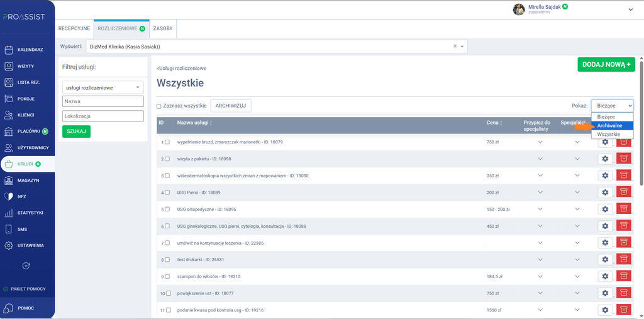Screen dimensions: 644x319
Task: Click the SMS phone icon
Action: 9,230
